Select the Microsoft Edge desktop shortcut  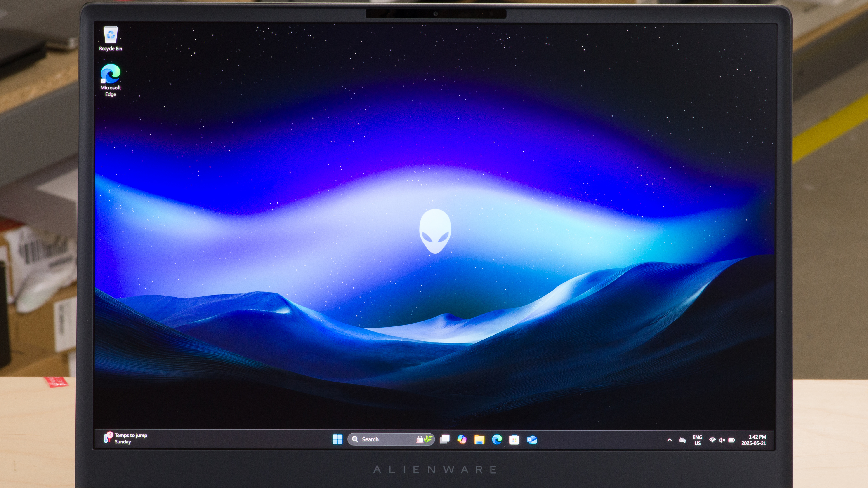pos(111,74)
